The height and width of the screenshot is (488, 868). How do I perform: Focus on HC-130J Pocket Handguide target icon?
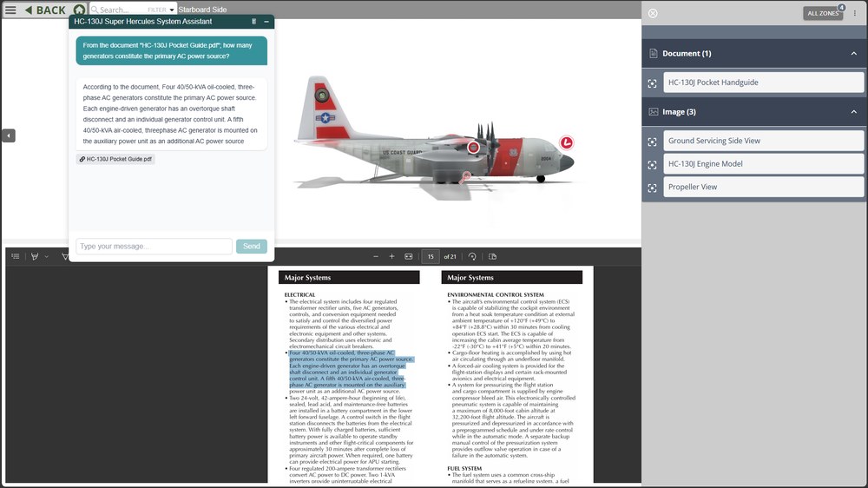(x=653, y=83)
